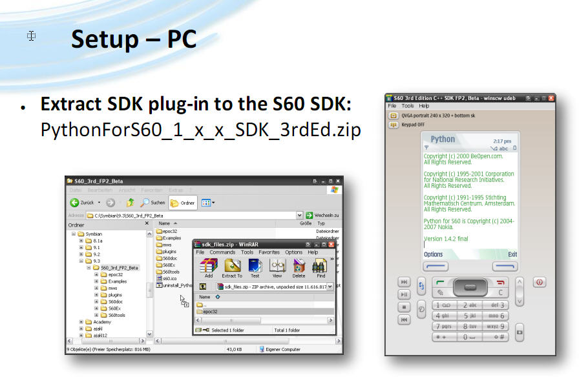Open the Explorer address bar dropdown
This screenshot has height=384, width=588.
299,216
